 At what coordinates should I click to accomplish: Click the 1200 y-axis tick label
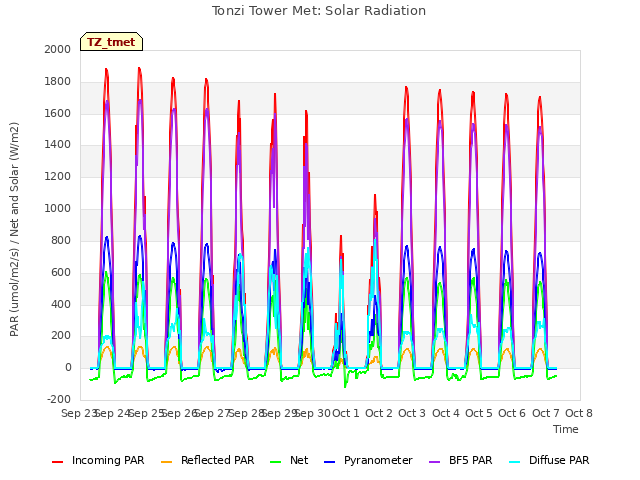click(58, 176)
